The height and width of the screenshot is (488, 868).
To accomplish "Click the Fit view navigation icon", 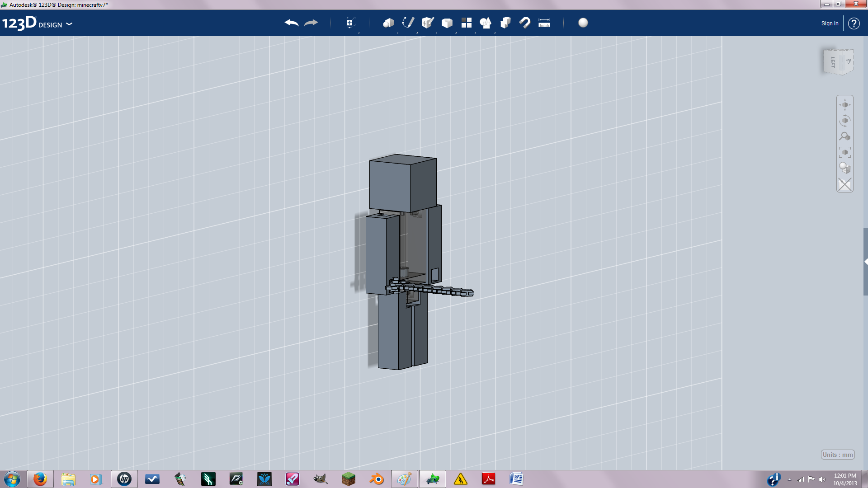I will [x=844, y=152].
